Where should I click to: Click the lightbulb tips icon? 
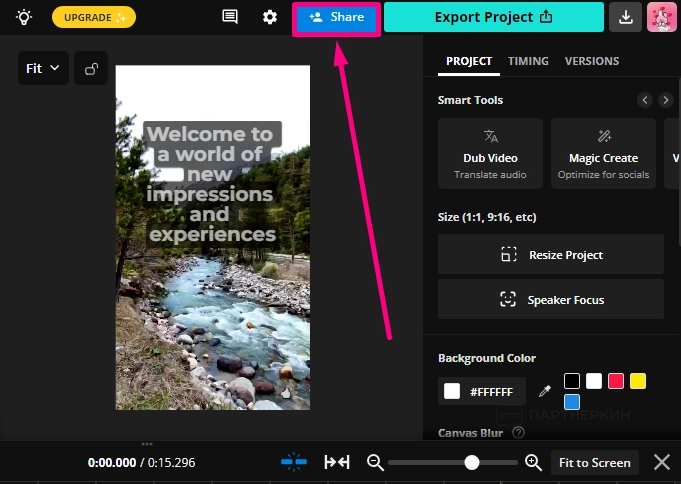tap(24, 17)
